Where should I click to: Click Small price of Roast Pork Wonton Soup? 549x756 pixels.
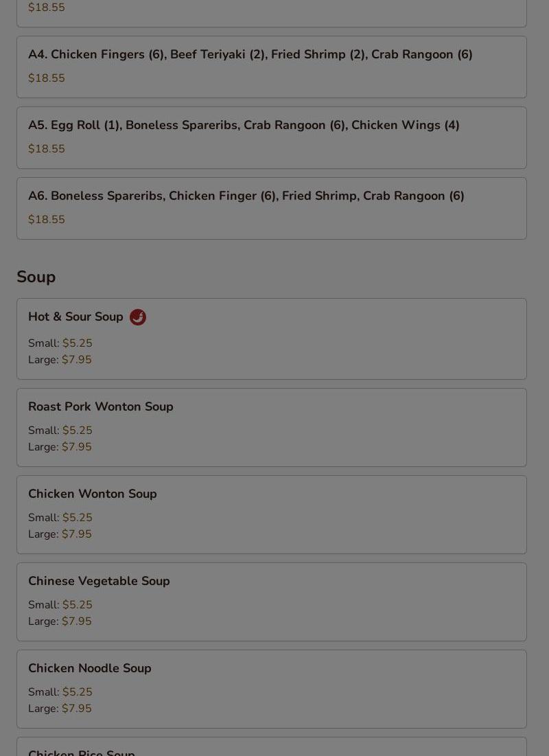(60, 431)
